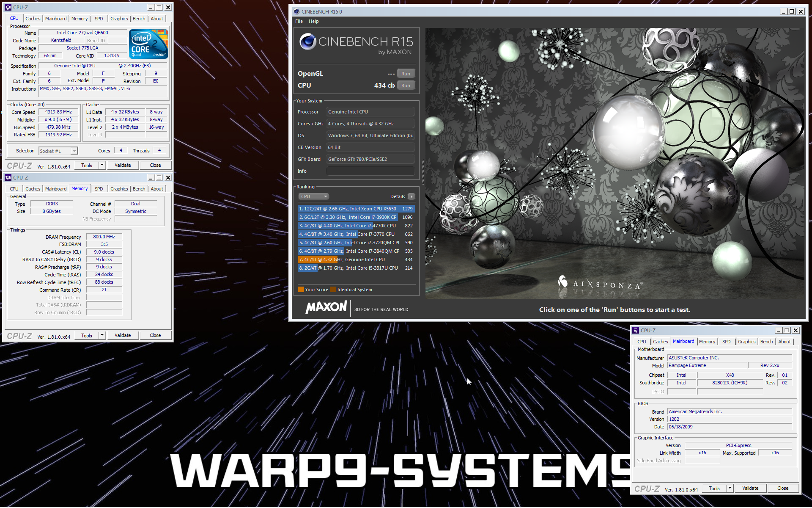
Task: Open Graphics tab in Mainboard CPU-Z window
Action: (746, 342)
